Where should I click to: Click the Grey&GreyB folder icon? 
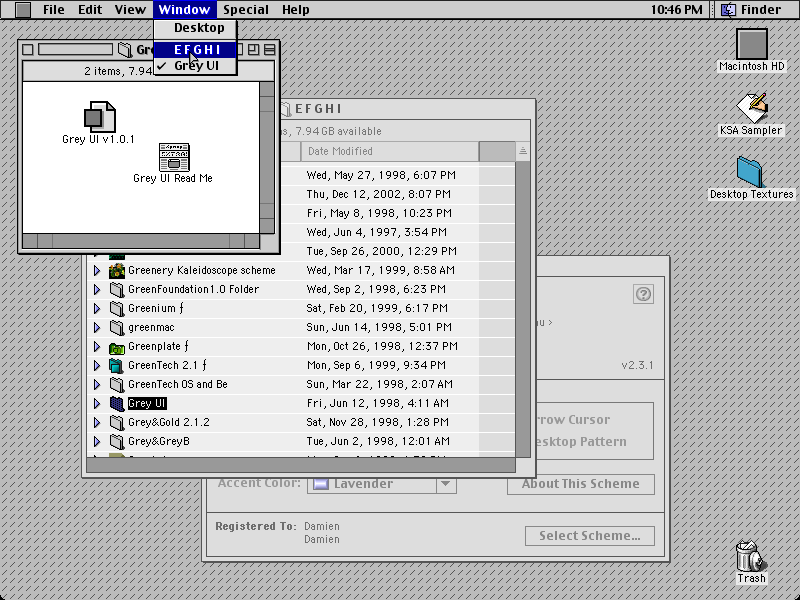point(117,441)
